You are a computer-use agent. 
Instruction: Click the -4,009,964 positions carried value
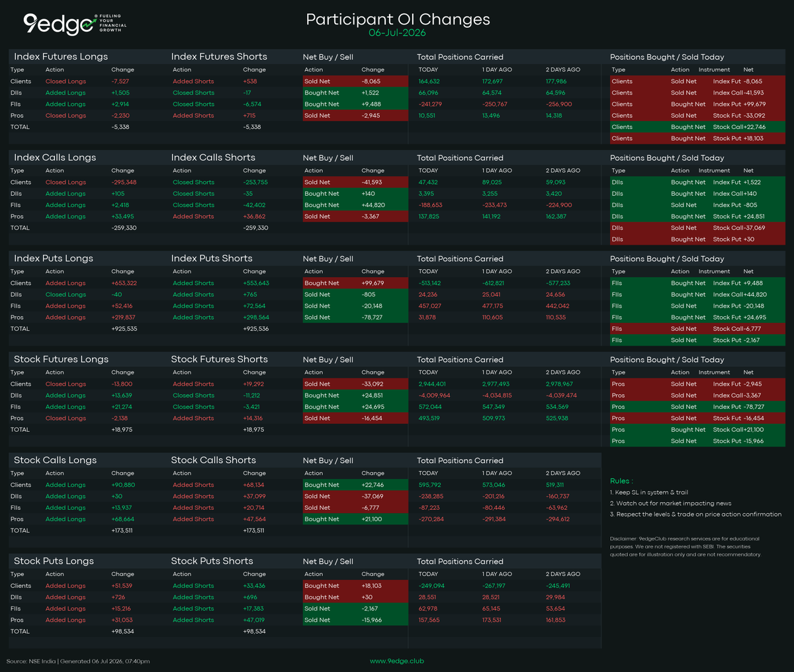(434, 396)
